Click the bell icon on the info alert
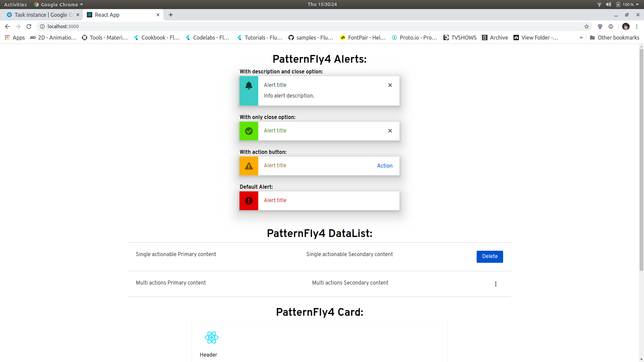The height and width of the screenshot is (362, 644). 249,86
